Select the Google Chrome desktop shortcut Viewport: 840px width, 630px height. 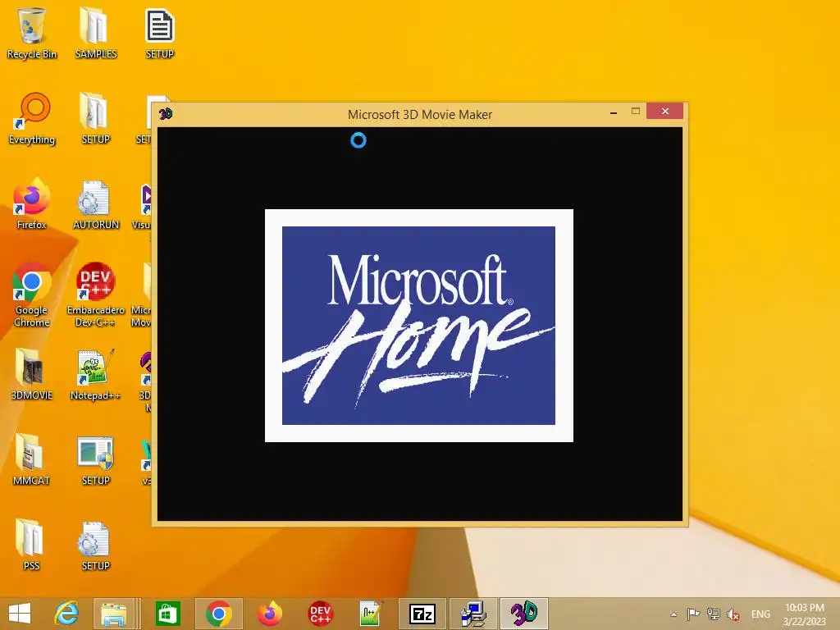tap(32, 294)
